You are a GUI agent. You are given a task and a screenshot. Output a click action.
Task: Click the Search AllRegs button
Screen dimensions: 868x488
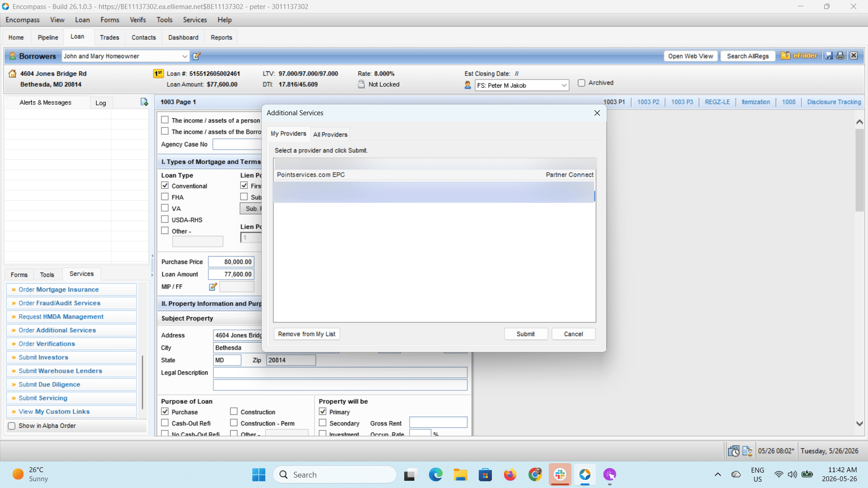[748, 56]
